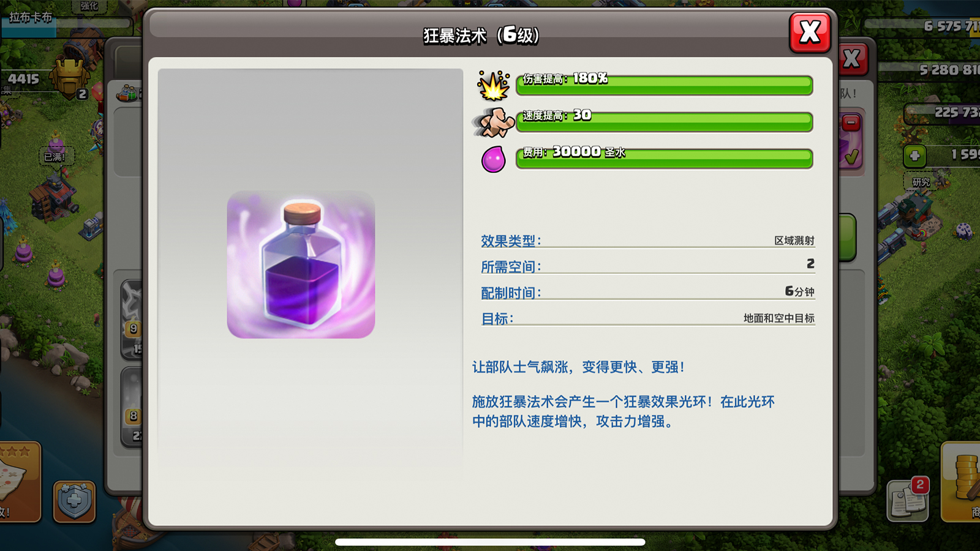
Task: Open the shield icon at bottom left
Action: (x=74, y=501)
